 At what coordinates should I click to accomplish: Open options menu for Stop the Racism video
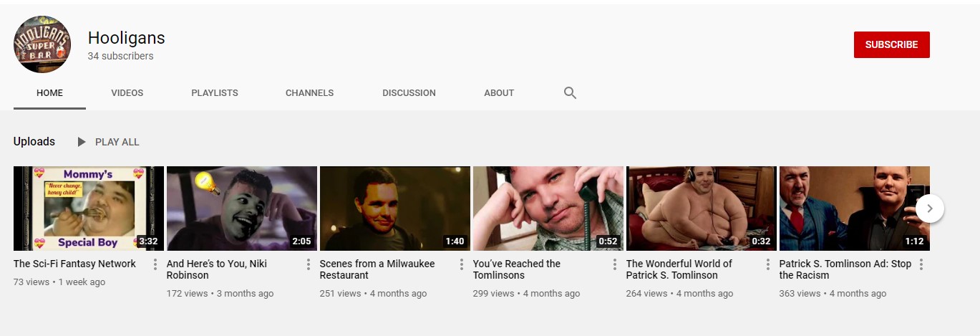pyautogui.click(x=921, y=264)
